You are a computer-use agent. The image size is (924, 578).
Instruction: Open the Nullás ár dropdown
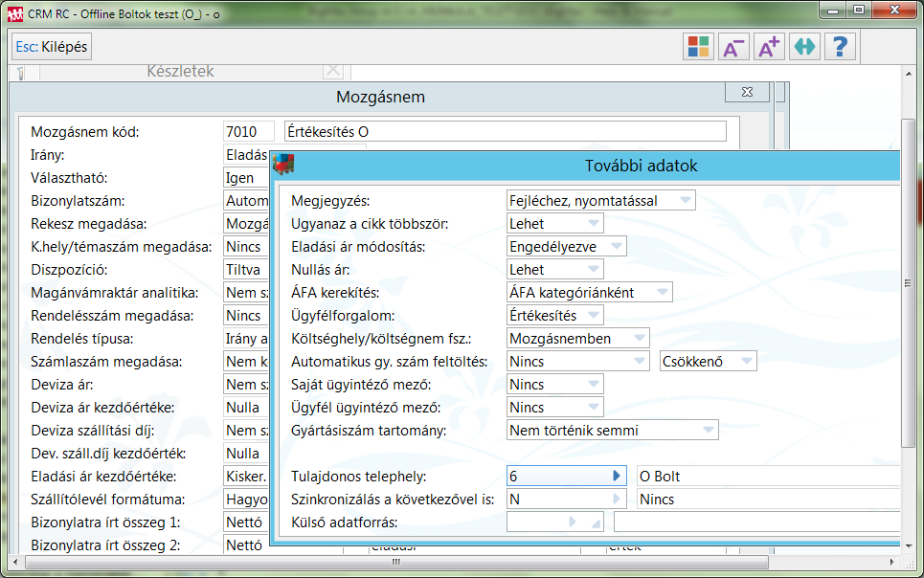(594, 269)
